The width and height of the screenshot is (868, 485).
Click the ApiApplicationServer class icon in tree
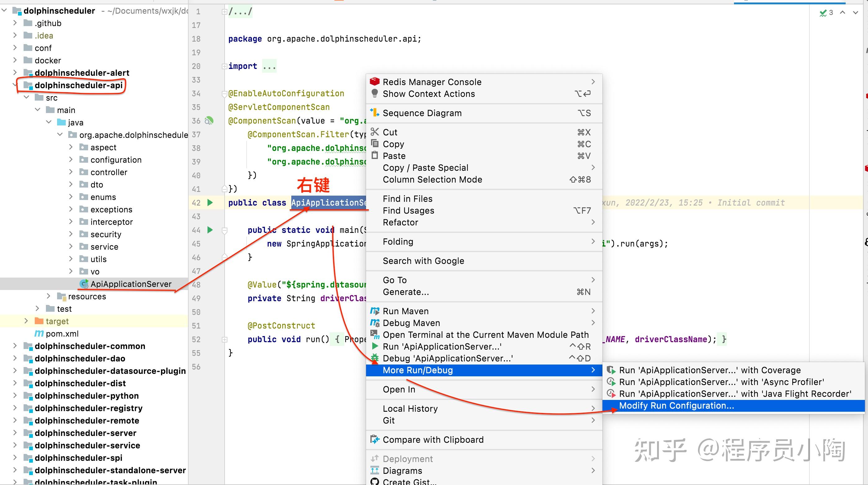coord(84,284)
